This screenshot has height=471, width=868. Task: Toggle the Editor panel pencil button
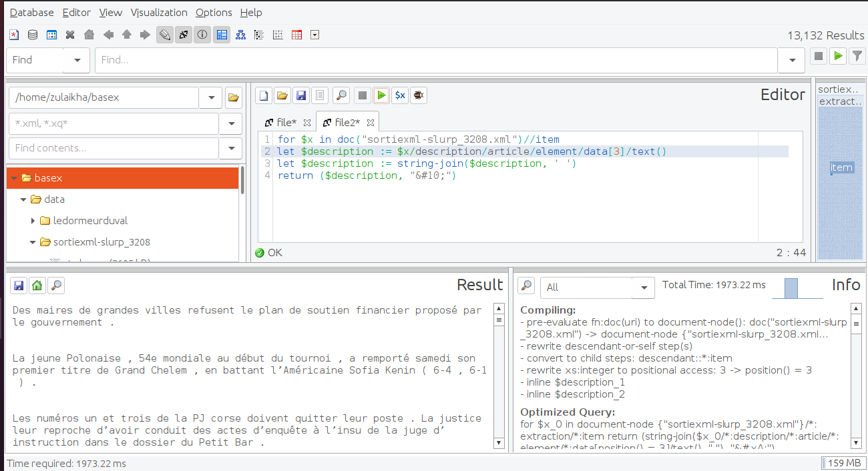(164, 35)
